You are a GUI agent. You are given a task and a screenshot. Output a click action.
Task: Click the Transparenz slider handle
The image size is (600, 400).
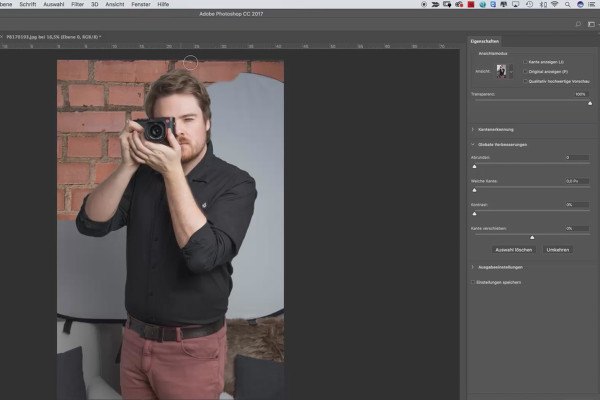[590, 103]
